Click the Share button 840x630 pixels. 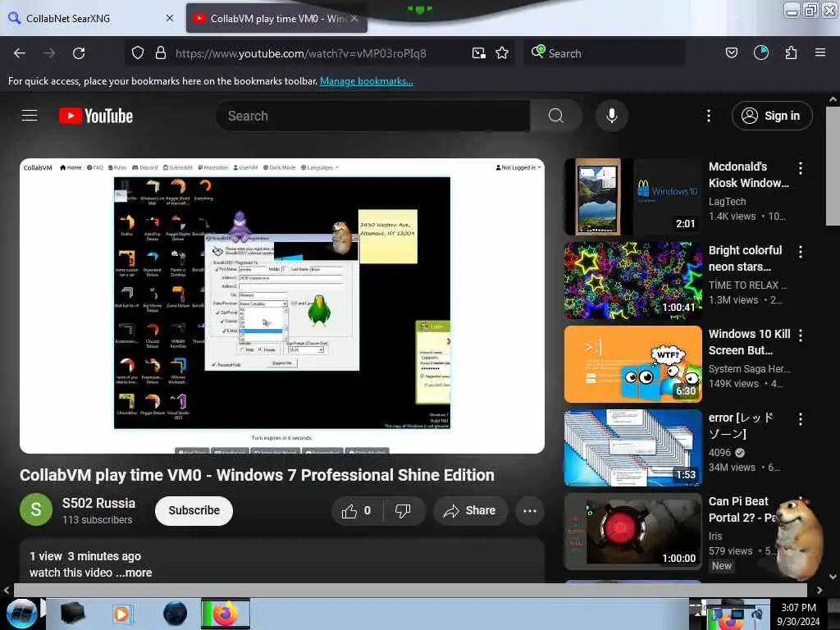(470, 511)
